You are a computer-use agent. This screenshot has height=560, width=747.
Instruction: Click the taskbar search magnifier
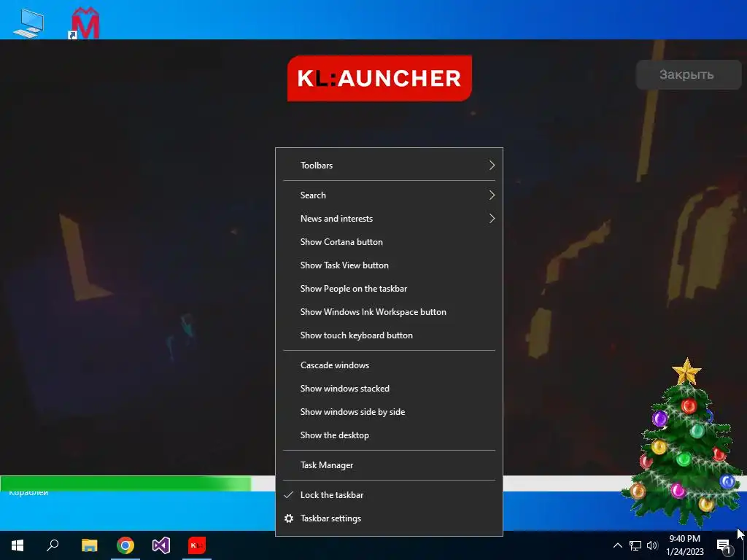point(53,545)
